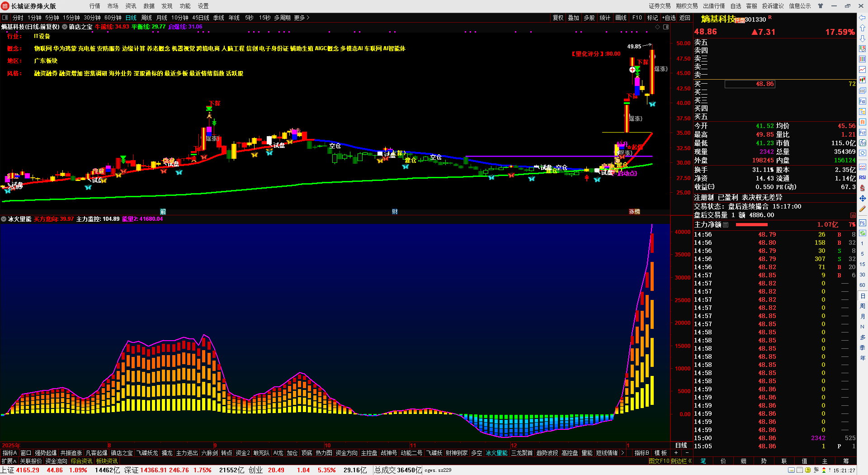Click the traffic-light status icon in status bar

tap(824, 470)
